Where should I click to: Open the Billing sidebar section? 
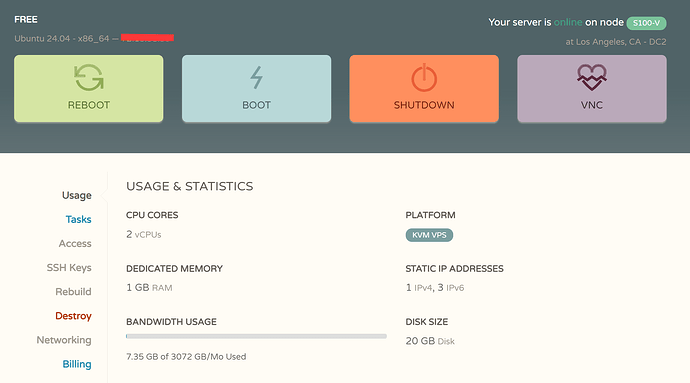pyautogui.click(x=77, y=364)
